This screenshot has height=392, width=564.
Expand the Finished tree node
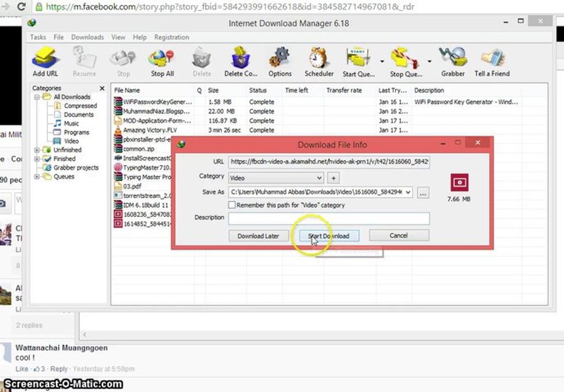[x=37, y=159]
